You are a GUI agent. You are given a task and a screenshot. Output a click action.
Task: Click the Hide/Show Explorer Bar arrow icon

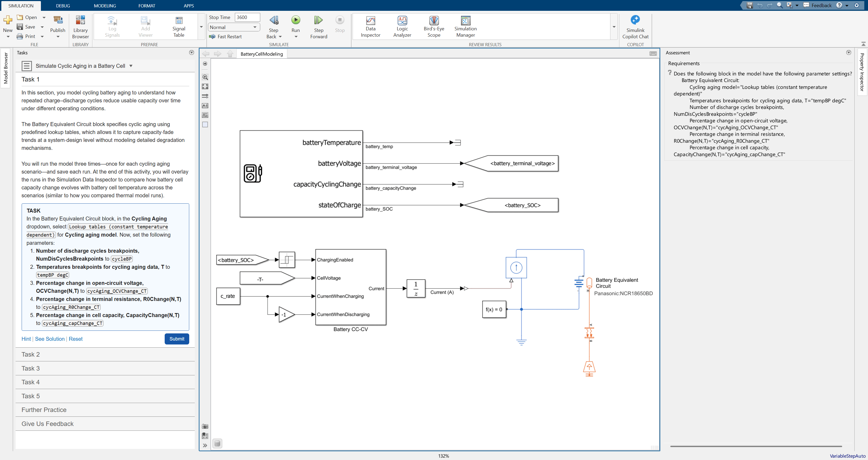coord(205,64)
